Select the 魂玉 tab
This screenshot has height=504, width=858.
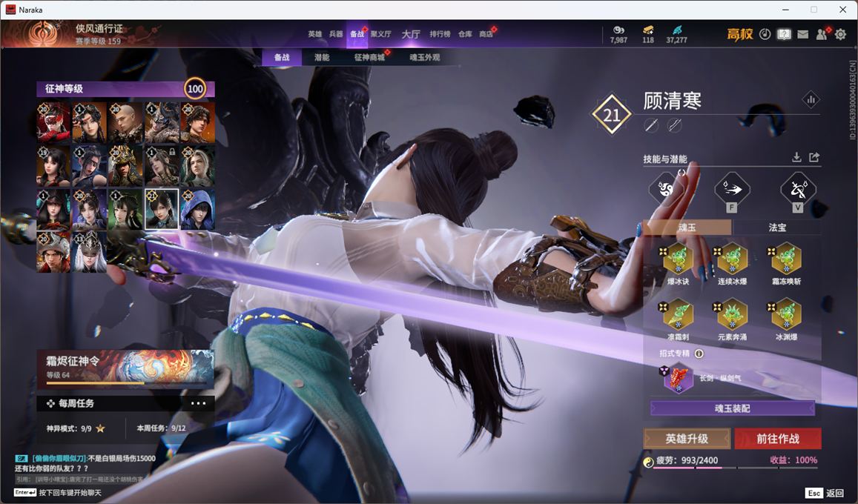(687, 228)
